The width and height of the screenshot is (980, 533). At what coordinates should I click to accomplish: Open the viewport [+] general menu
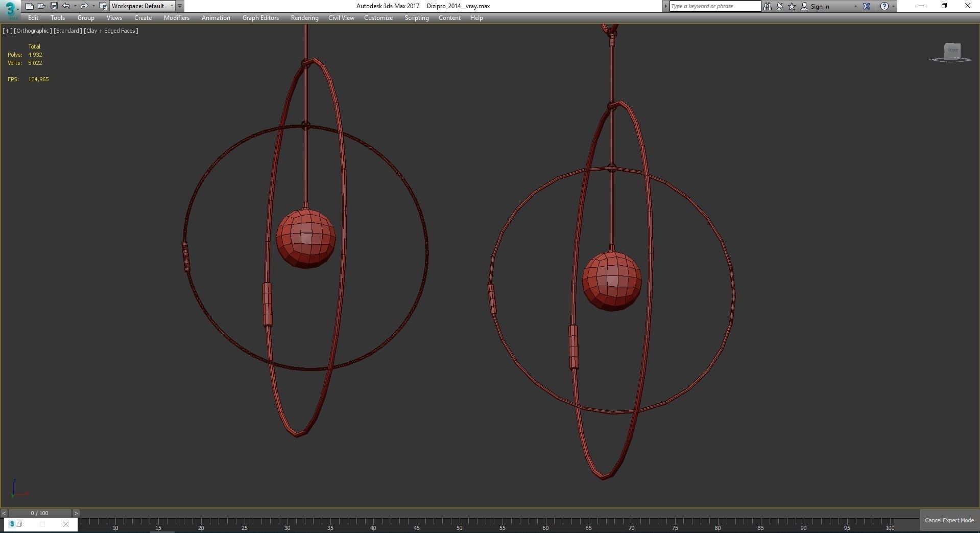click(x=7, y=31)
